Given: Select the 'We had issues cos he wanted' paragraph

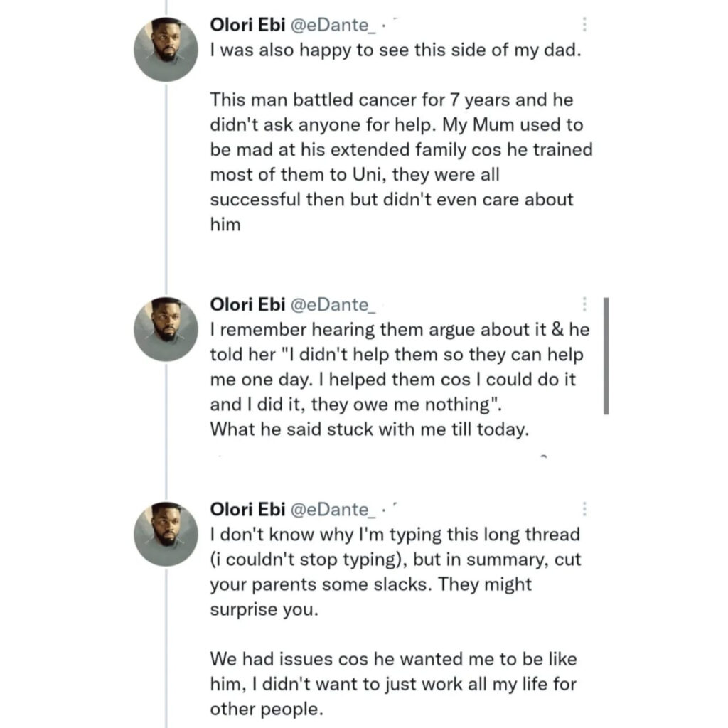Looking at the screenshot, I should click(x=393, y=684).
